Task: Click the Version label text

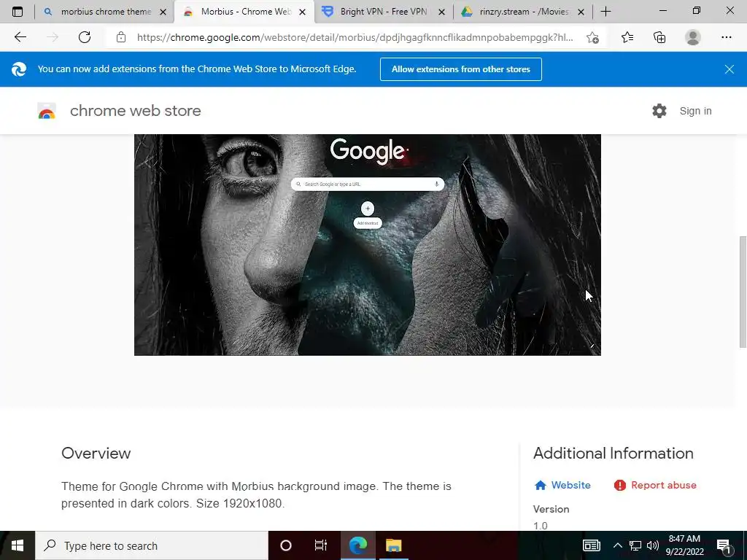Action: point(551,509)
